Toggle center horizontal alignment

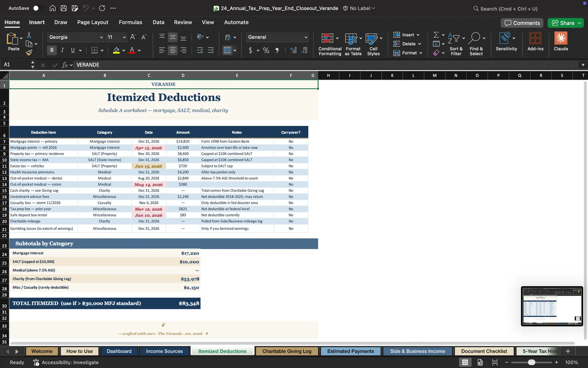click(172, 50)
